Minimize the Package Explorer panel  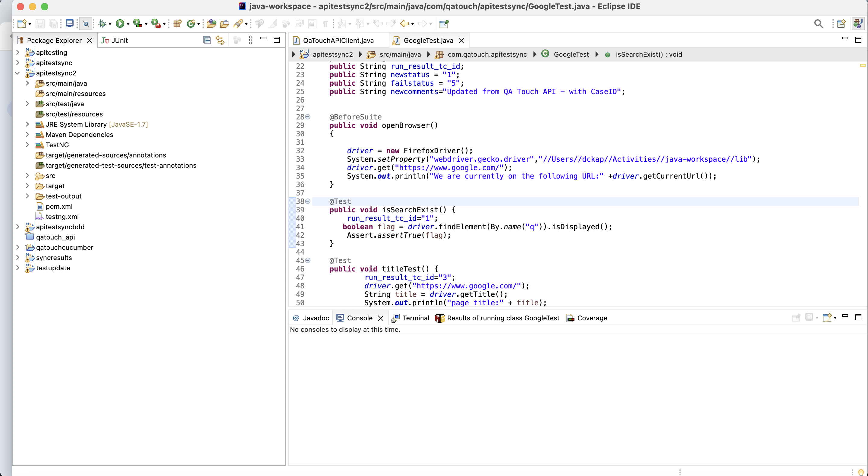click(x=263, y=39)
